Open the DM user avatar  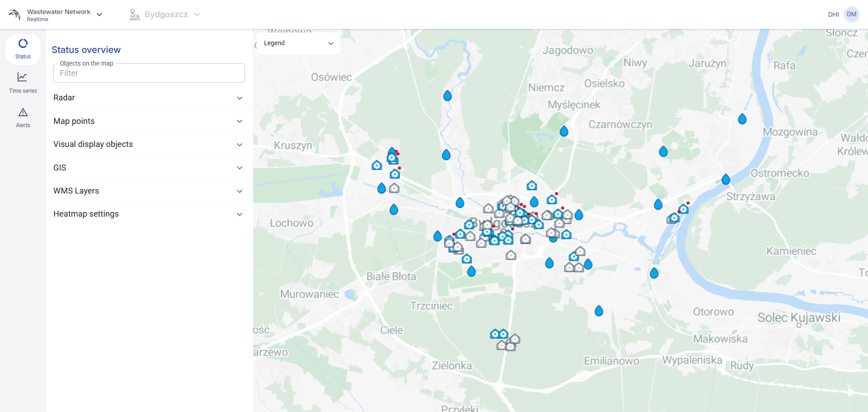[x=852, y=14]
